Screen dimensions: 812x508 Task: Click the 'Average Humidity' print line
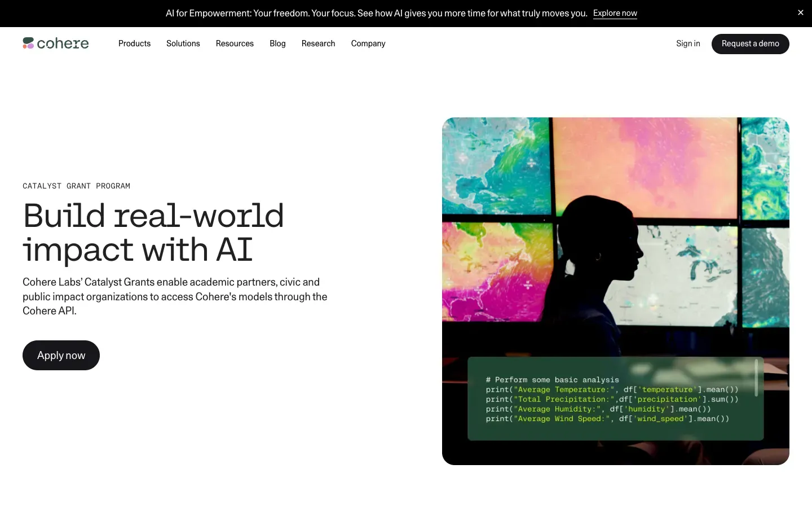598,409
